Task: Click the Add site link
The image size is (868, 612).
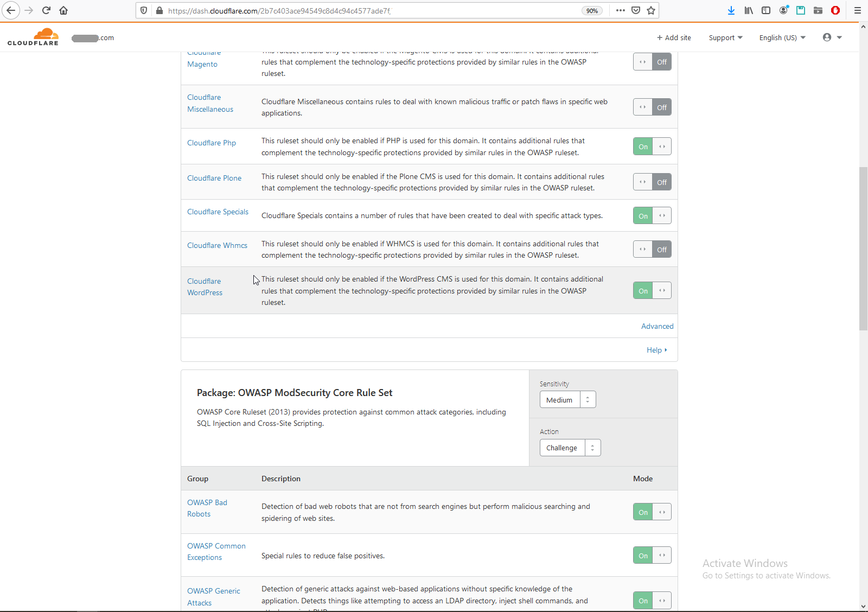Action: (674, 37)
